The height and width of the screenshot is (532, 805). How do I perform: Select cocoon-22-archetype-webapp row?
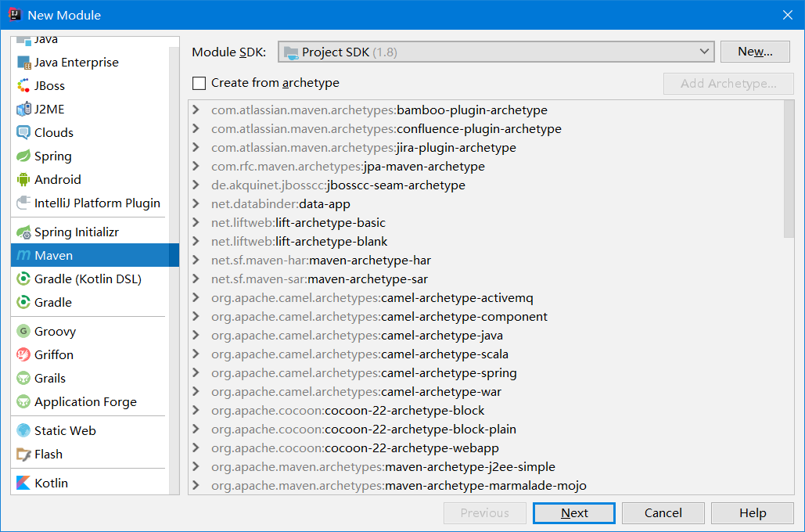tap(486, 448)
